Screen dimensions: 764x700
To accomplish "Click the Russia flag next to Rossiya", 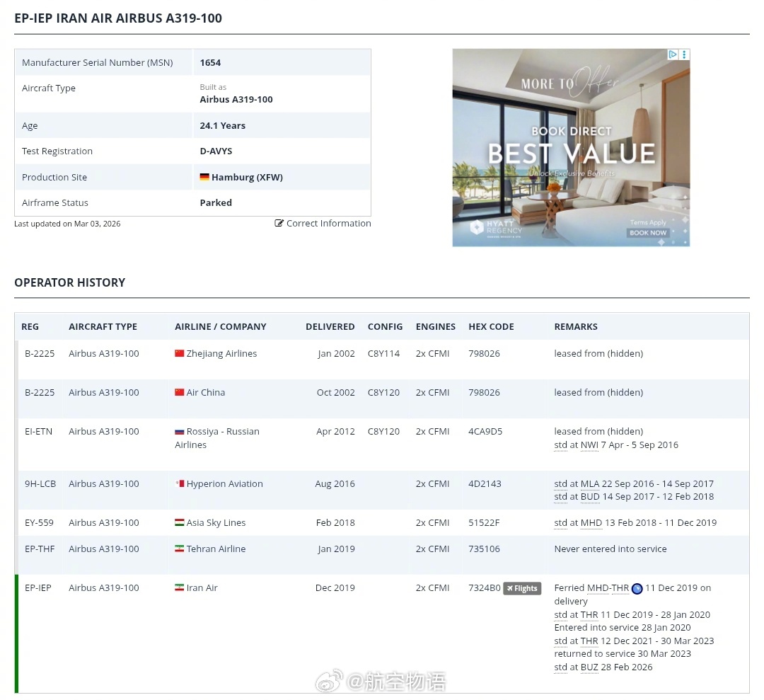I will [179, 432].
